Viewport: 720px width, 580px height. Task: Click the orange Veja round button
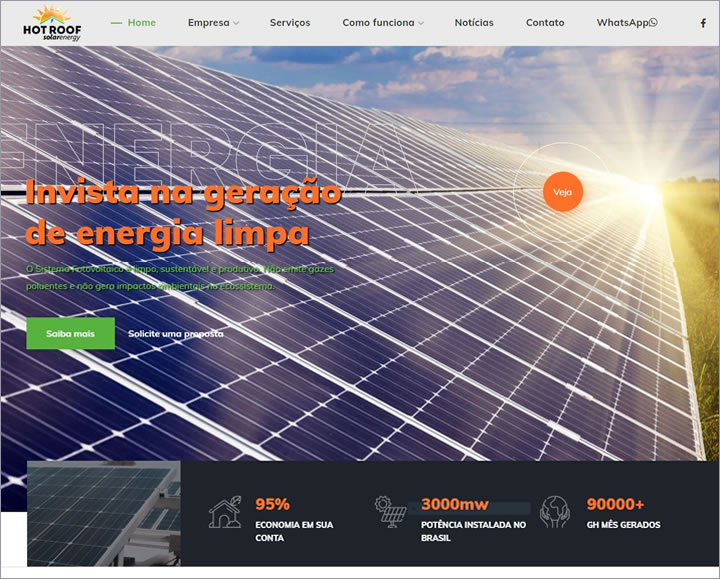click(x=562, y=191)
